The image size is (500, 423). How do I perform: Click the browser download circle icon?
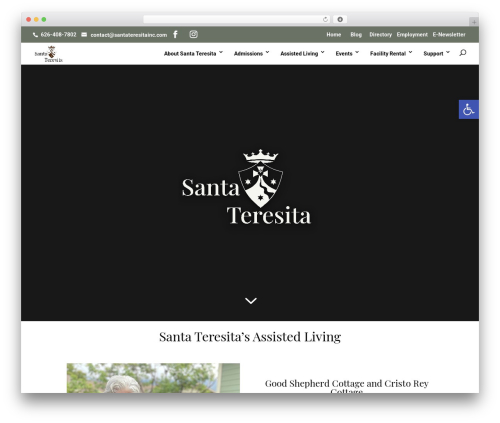tap(340, 19)
